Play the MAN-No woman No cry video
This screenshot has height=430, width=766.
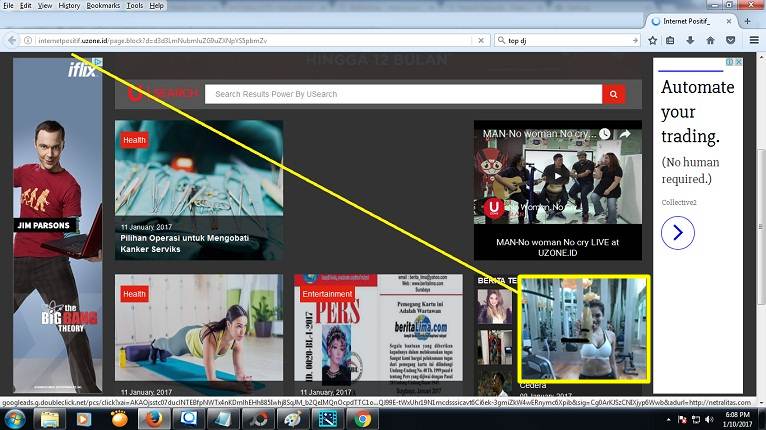pos(557,176)
